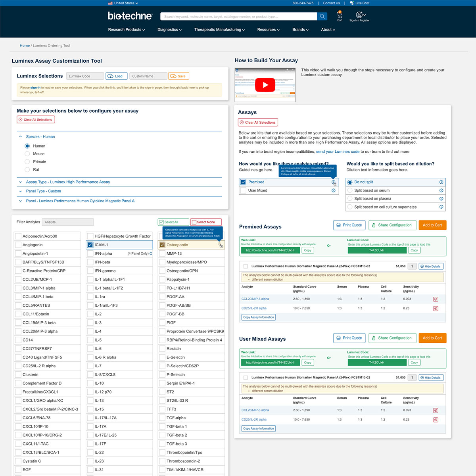Remove CCL20/MIP-3 alpha in Premixed Assays table
The height and width of the screenshot is (476, 476).
click(x=436, y=299)
